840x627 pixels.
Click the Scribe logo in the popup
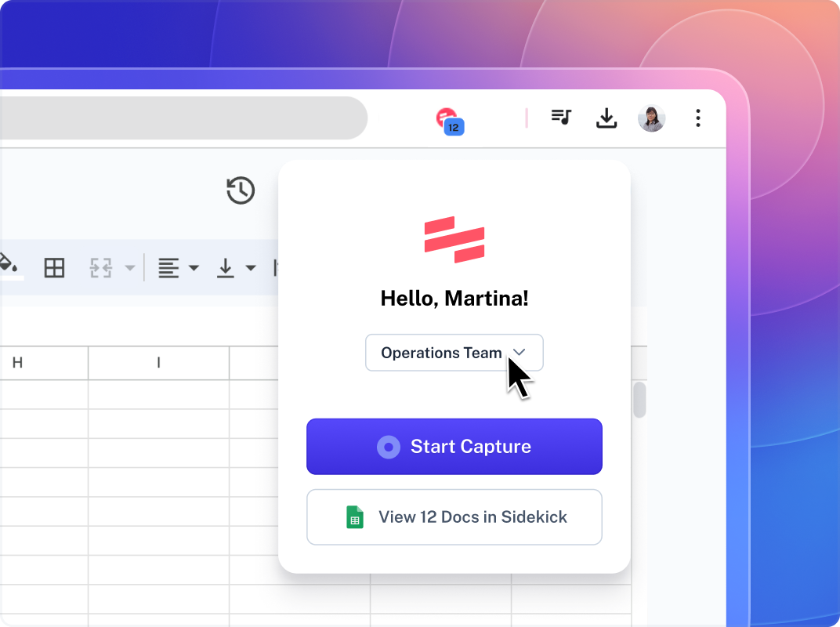(454, 240)
